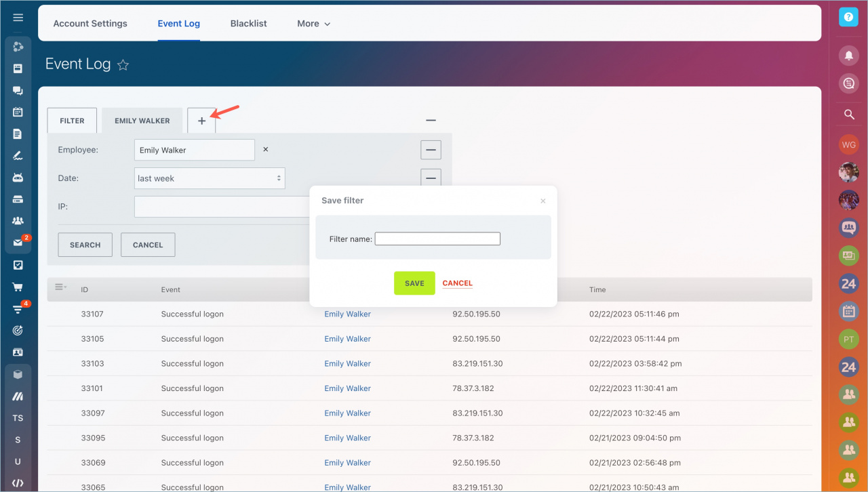
Task: Open the target marketing icon in left sidebar
Action: click(18, 331)
